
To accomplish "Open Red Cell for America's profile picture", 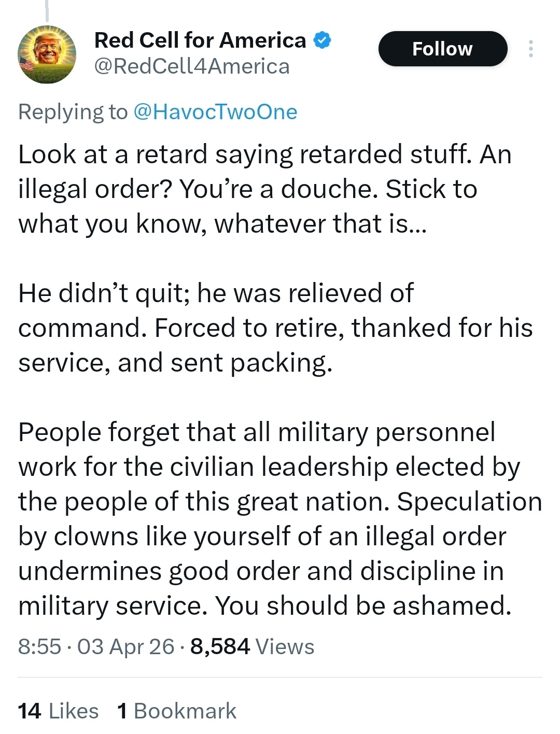I will point(47,54).
